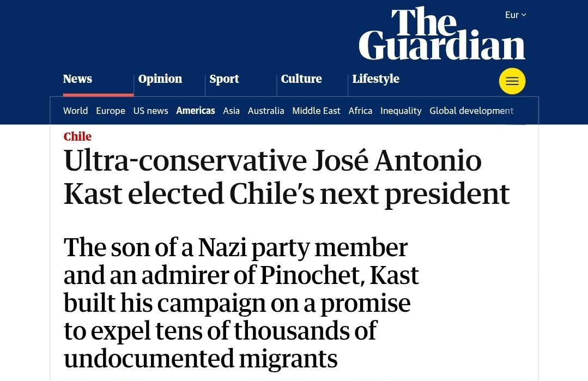Navigate to Europe news

pyautogui.click(x=111, y=111)
